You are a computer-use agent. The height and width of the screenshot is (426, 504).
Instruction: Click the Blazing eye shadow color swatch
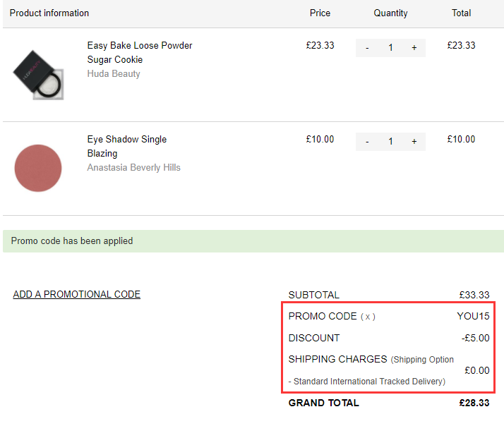[x=38, y=168]
